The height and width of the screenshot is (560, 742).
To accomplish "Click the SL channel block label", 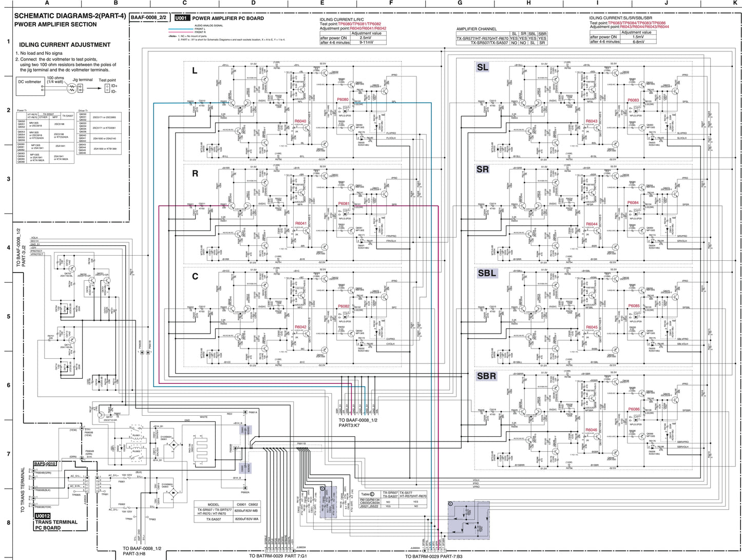I will pos(483,67).
